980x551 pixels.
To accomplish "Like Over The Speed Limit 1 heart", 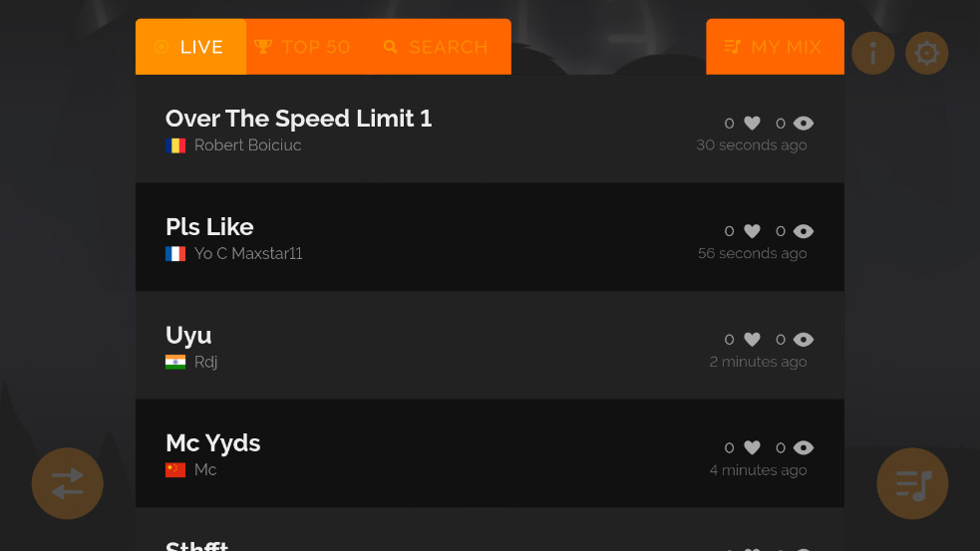I will coord(752,124).
